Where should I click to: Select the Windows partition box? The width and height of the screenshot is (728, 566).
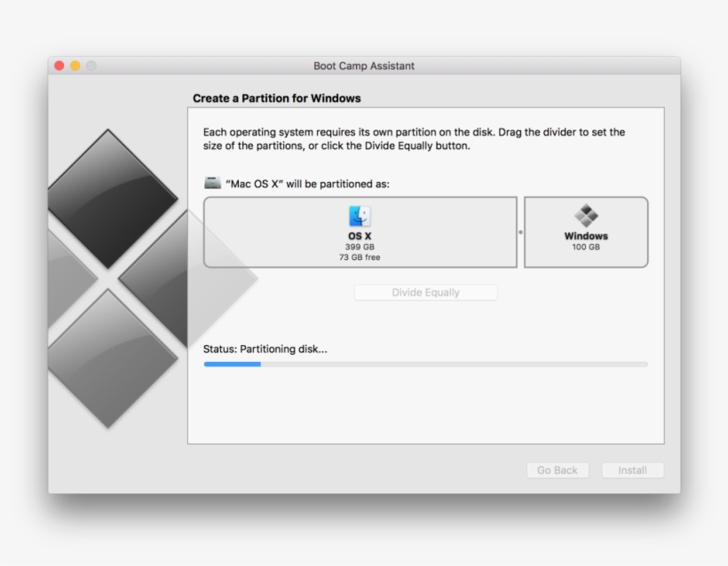587,232
